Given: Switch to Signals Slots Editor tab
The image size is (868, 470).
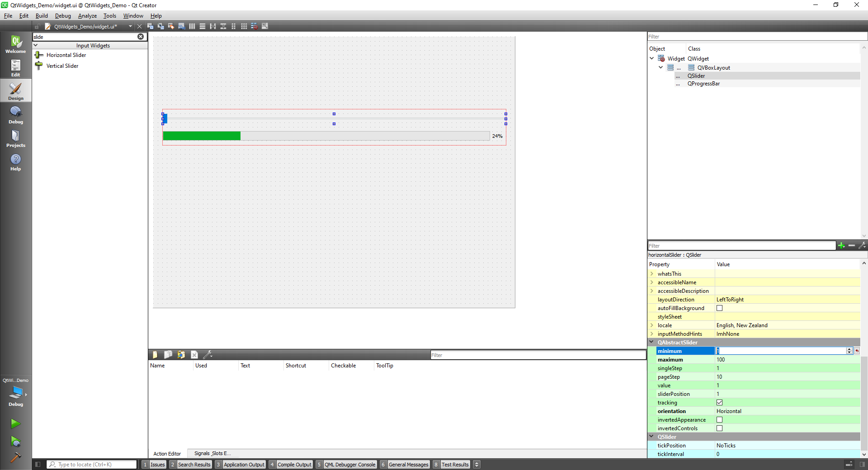Looking at the screenshot, I should tap(212, 453).
